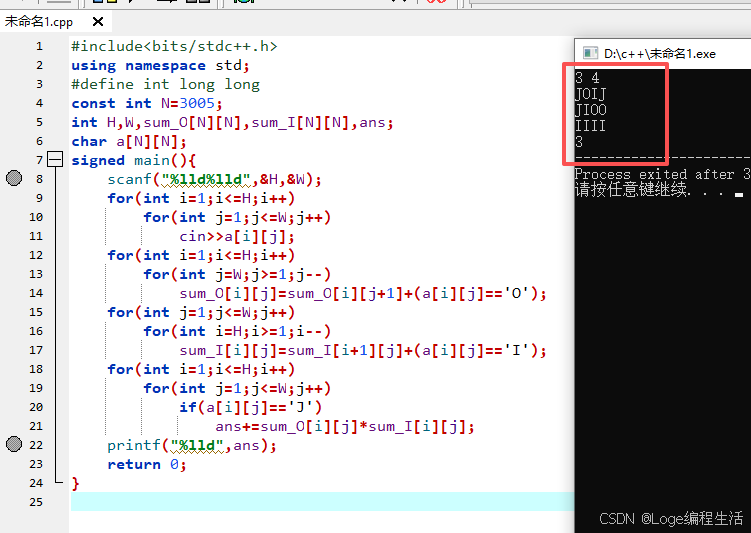The image size is (751, 533).
Task: Click the if(a[i][j]=='J') condition
Action: (250, 408)
